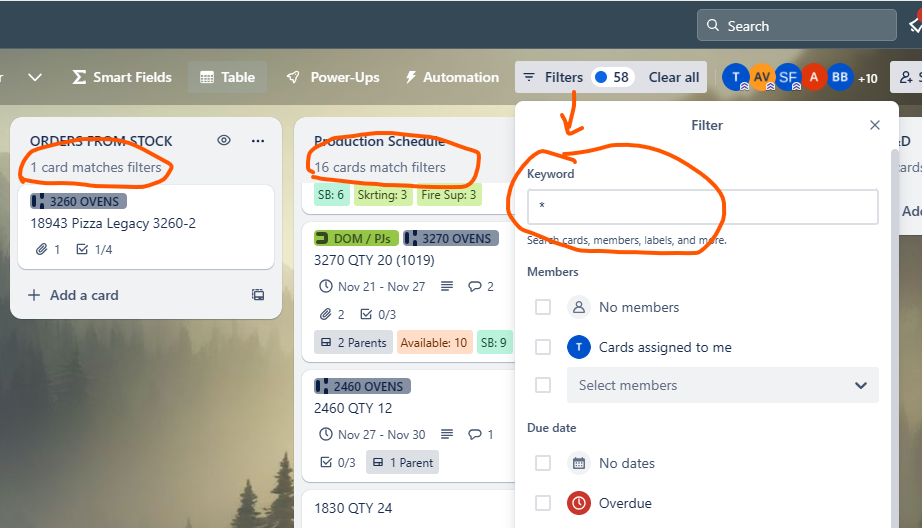
Task: Click the DOM / PJs label
Action: click(x=356, y=238)
